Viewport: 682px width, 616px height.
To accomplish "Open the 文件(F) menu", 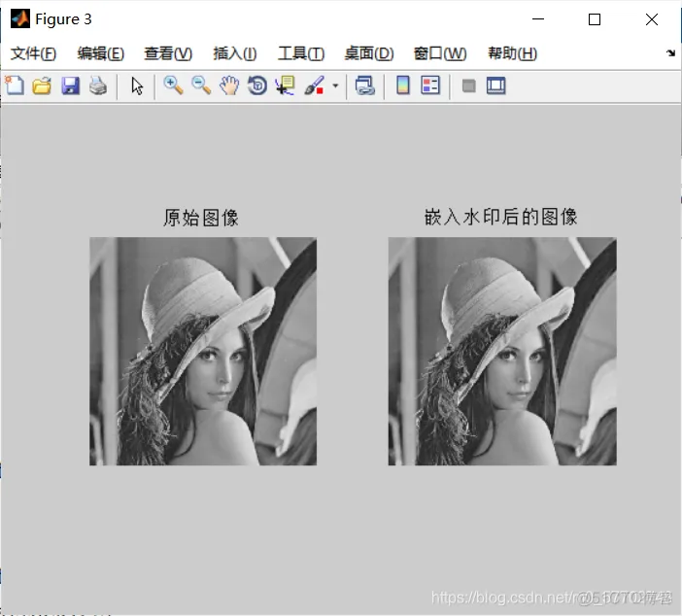I will (x=33, y=53).
